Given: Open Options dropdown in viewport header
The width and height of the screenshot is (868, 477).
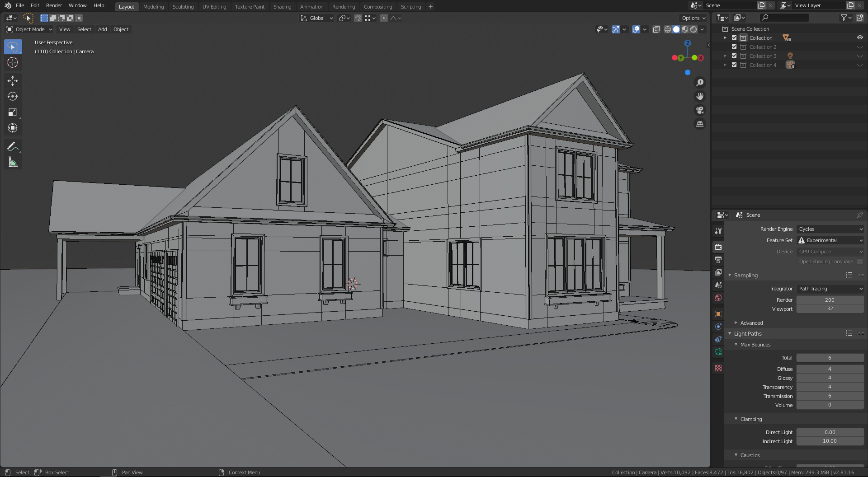Looking at the screenshot, I should tap(693, 18).
